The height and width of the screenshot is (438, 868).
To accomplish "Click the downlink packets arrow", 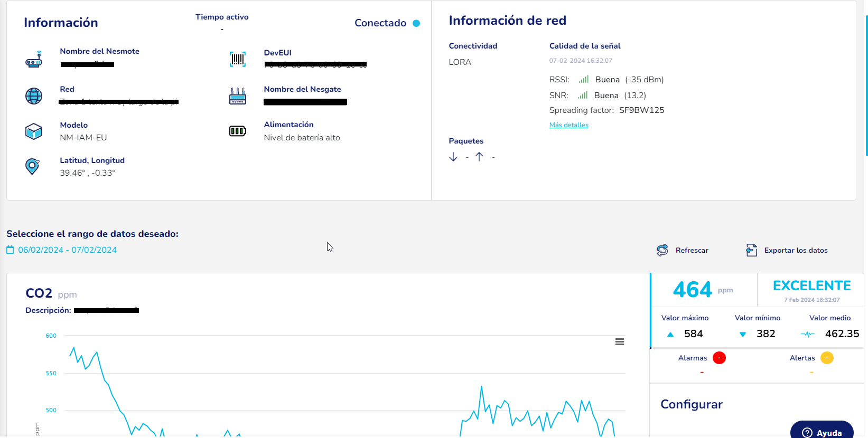I will (453, 157).
